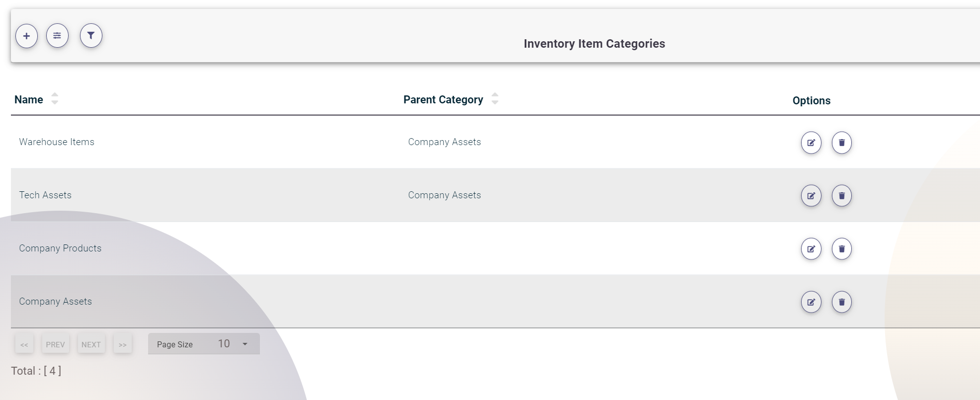
Task: Edit the Tech Assets category
Action: click(x=811, y=196)
